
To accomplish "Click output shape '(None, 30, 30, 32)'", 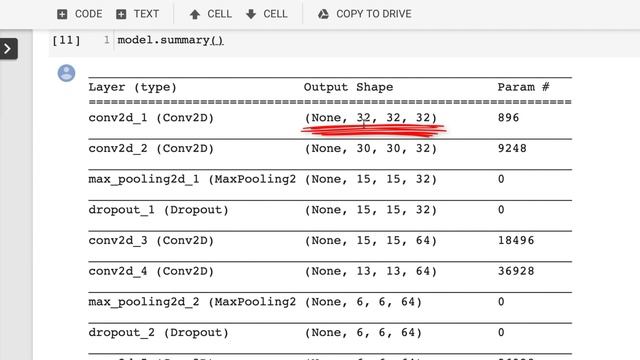I will pos(371,149).
